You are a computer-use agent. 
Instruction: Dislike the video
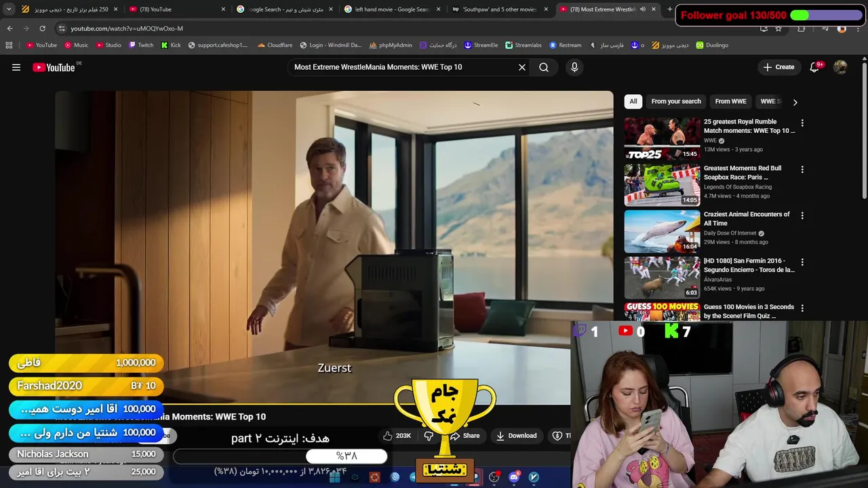point(429,436)
